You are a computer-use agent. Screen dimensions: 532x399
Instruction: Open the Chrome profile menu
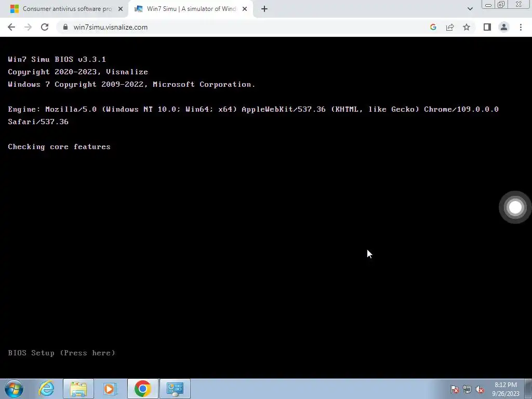tap(504, 27)
